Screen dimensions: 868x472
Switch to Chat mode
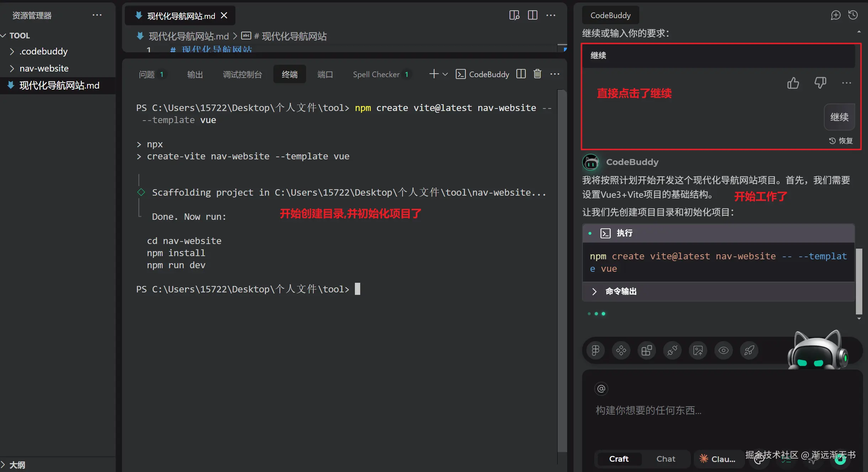(x=666, y=459)
